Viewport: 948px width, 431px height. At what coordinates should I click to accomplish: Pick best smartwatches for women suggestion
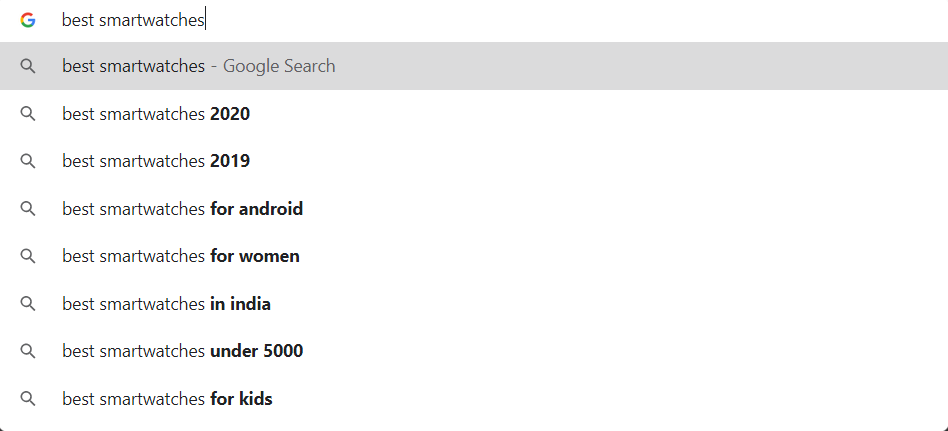pyautogui.click(x=474, y=256)
